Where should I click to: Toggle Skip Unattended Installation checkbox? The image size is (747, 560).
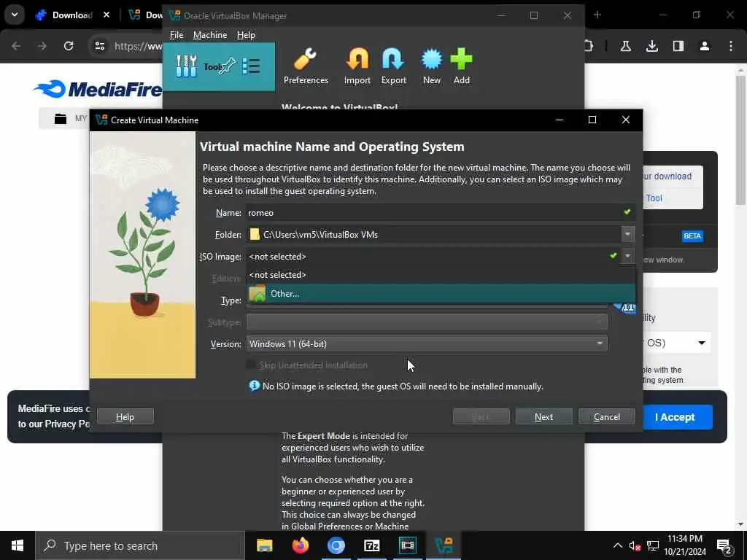pyautogui.click(x=251, y=365)
